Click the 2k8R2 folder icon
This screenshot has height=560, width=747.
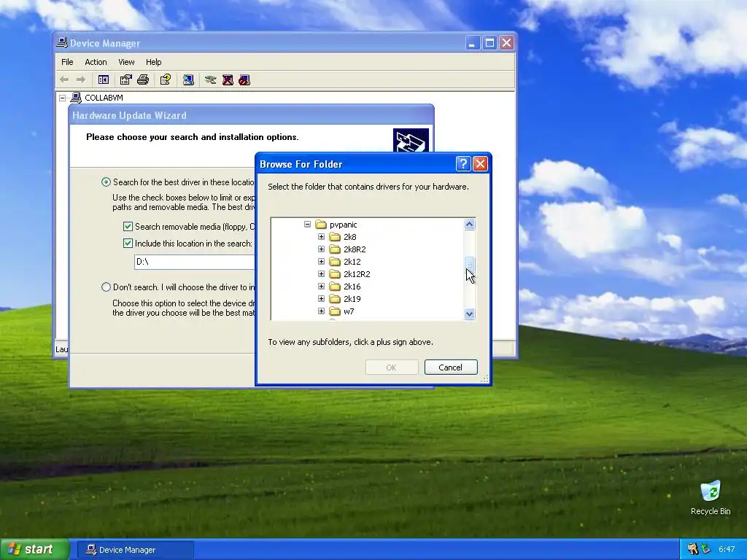335,249
